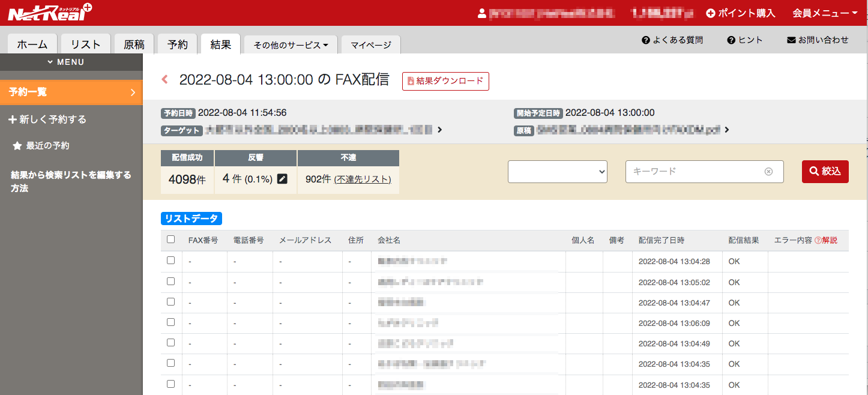The width and height of the screenshot is (868, 395).
Task: Click the 結果ダウンロード button
Action: click(x=445, y=81)
